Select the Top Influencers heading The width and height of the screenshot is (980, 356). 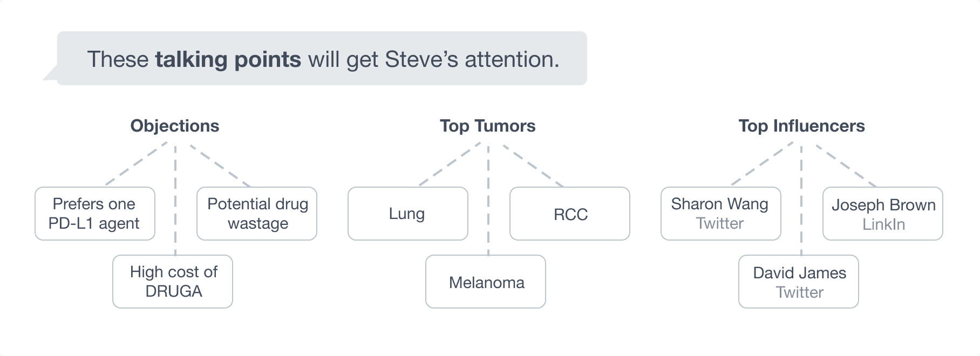pos(801,126)
